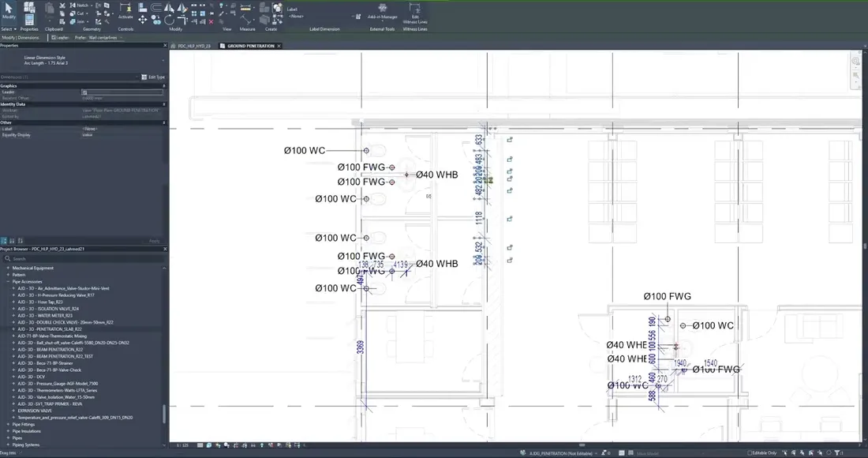Select the Move tool
Viewport: 868px width, 458px height.
tap(143, 20)
